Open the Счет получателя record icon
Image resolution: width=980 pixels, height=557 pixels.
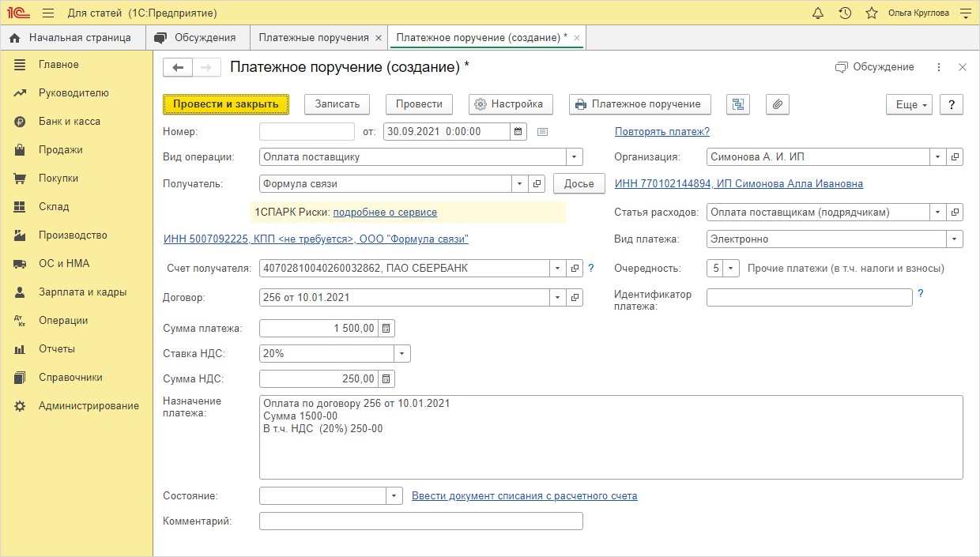click(575, 269)
